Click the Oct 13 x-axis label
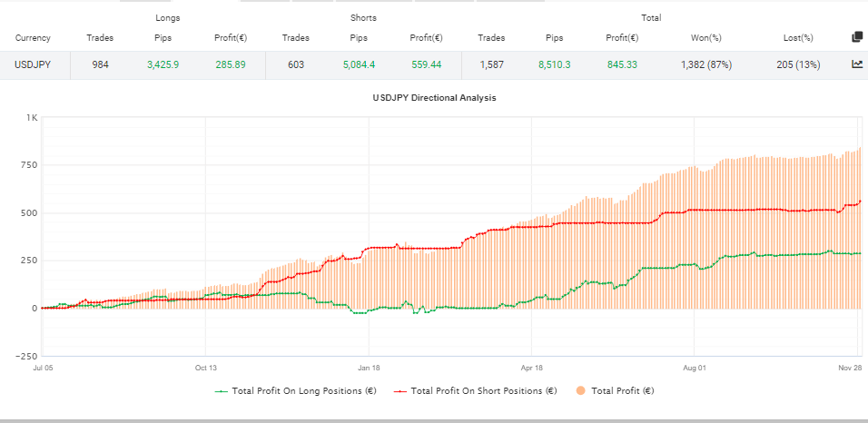Viewport: 868px width, 423px height. coord(205,367)
